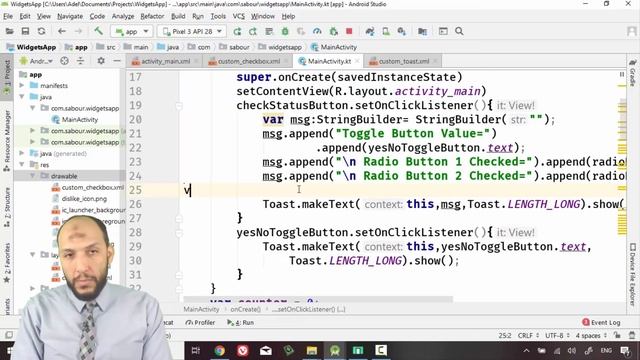Open the Structure side tab
The width and height of the screenshot is (640, 360).
pos(7,207)
